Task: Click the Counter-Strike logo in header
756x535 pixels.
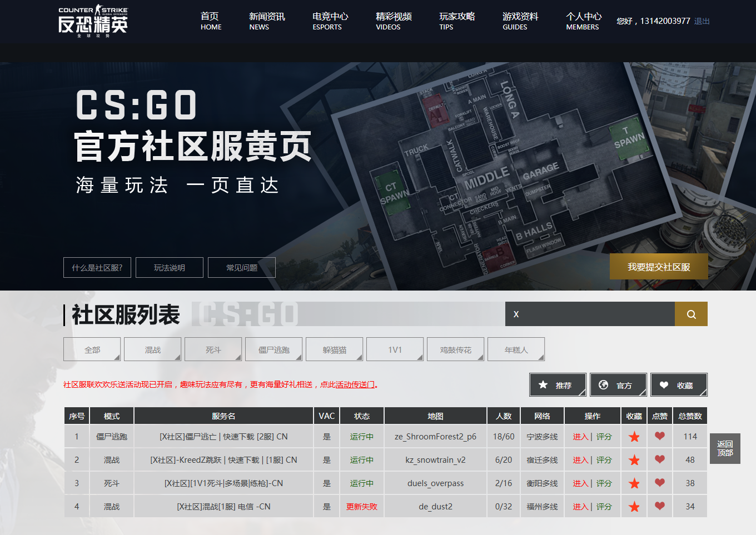Action: [93, 21]
